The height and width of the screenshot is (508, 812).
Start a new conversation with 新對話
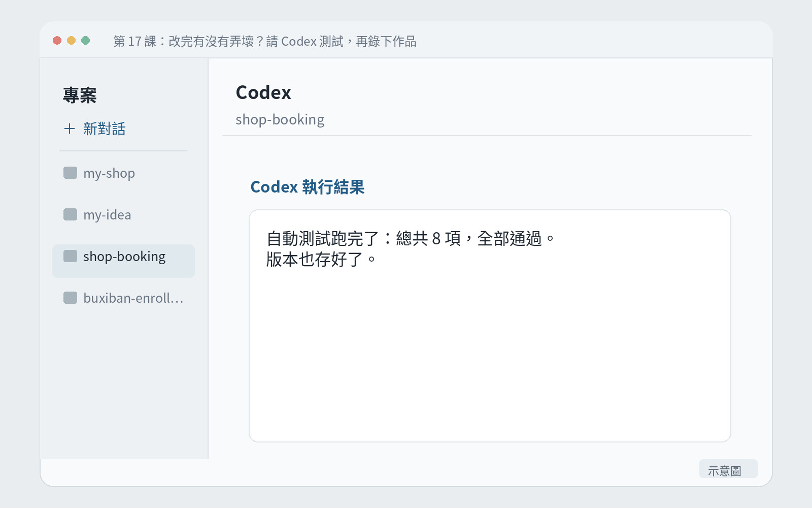(95, 129)
